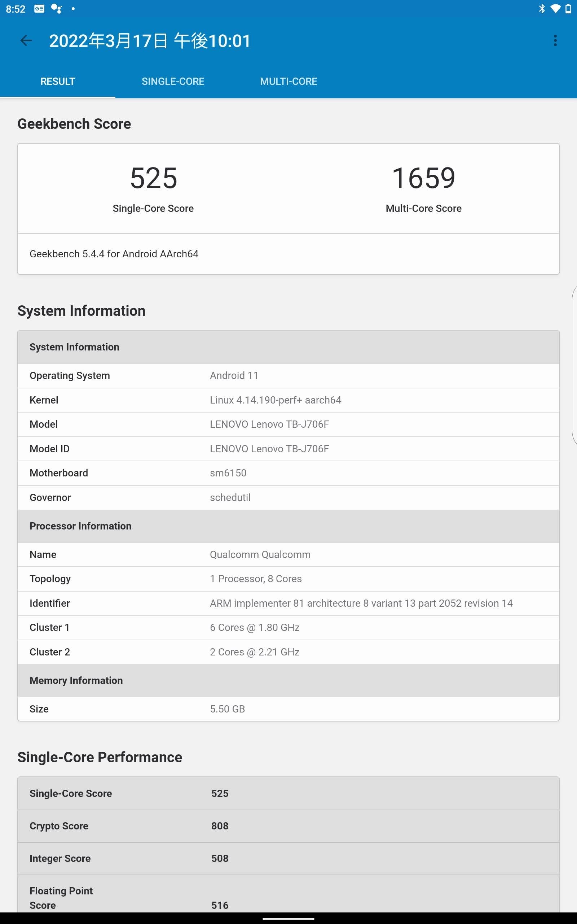
Task: Tap the Google Assistant notification icon
Action: coord(57,8)
